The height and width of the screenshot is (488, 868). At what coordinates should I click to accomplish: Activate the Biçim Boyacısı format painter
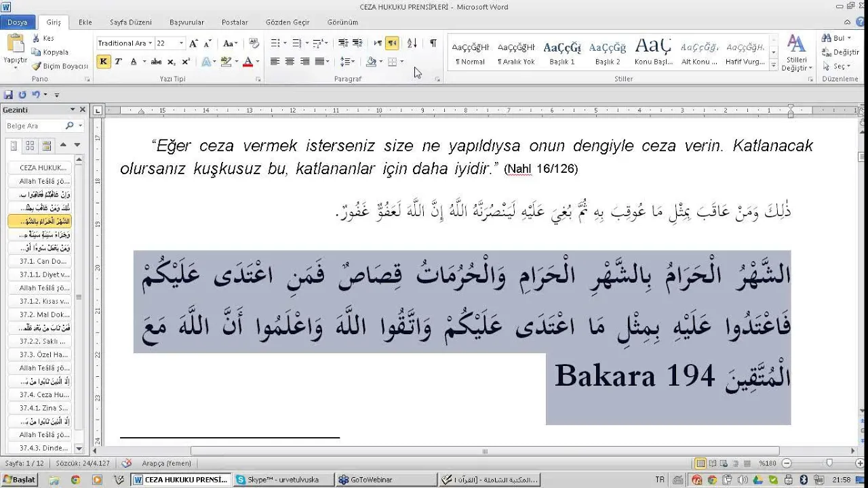(60, 66)
